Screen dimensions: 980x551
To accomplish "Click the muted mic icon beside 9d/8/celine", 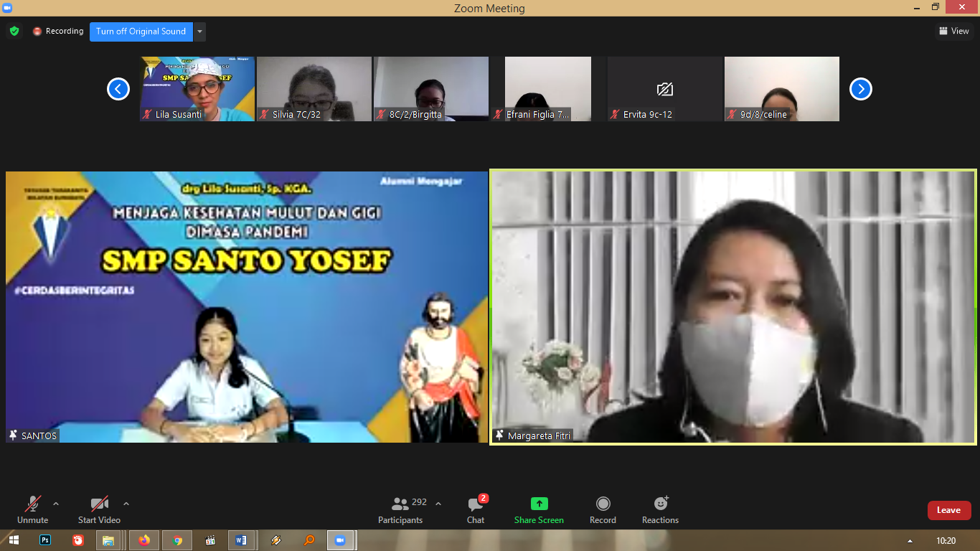I will coord(732,114).
